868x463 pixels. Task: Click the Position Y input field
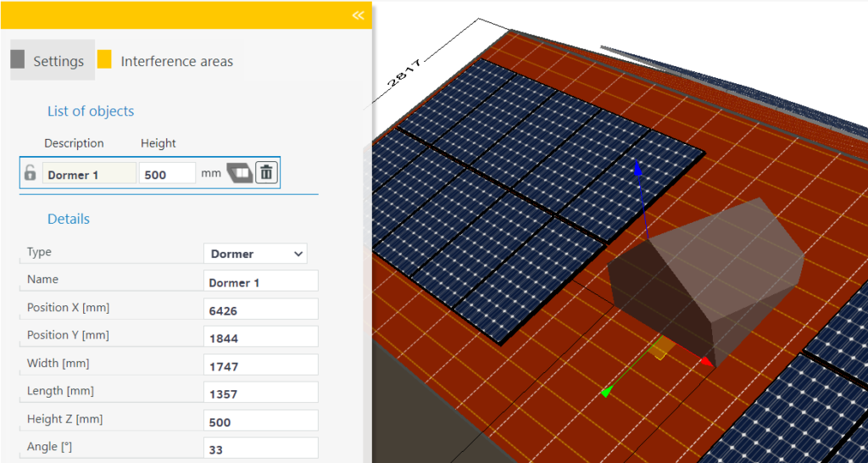pyautogui.click(x=260, y=338)
